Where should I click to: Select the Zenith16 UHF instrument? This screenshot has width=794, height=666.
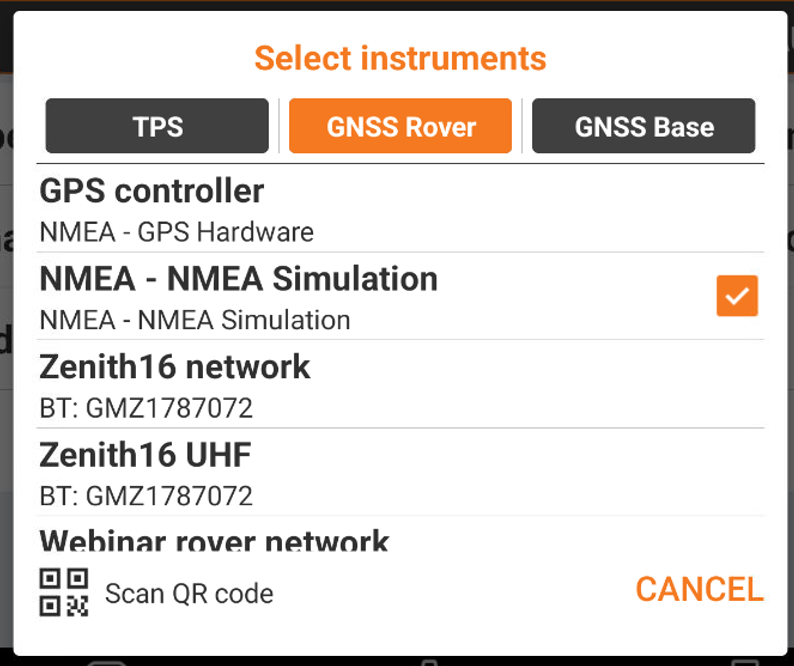coord(145,455)
